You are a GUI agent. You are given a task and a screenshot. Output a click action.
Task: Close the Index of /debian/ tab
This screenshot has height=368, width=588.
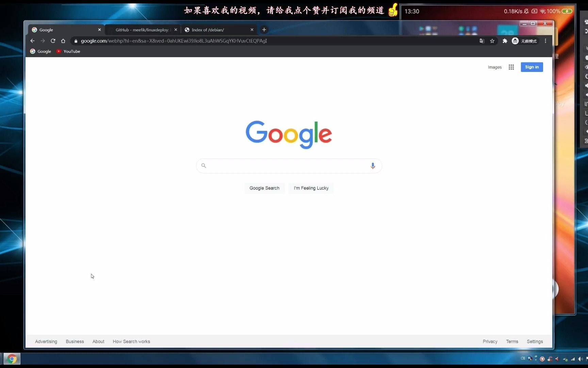point(252,30)
